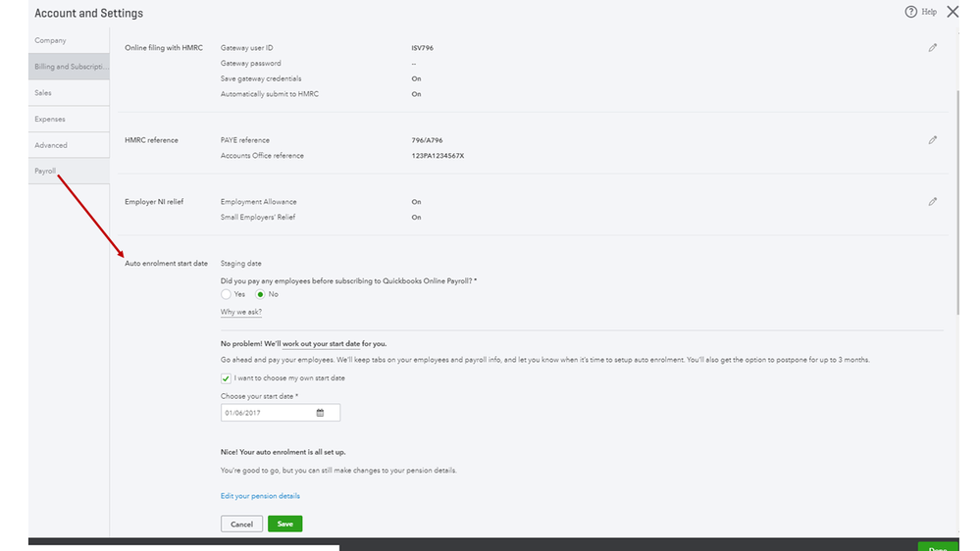980x551 pixels.
Task: Open the Edit your pension details link
Action: (260, 496)
